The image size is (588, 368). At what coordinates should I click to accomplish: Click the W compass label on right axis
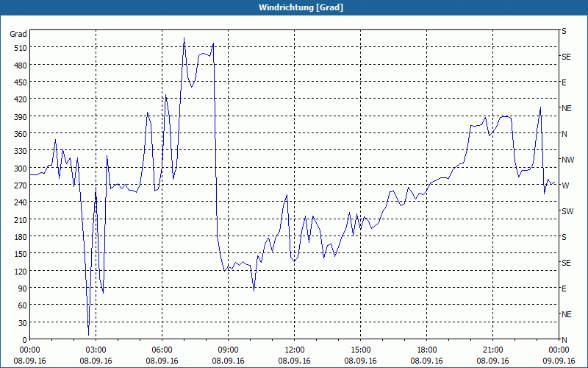click(x=564, y=185)
